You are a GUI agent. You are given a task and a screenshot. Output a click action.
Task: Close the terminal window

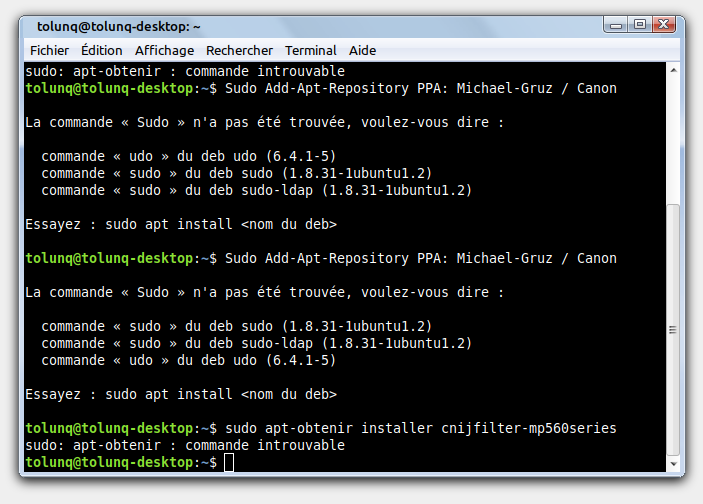pos(664,25)
